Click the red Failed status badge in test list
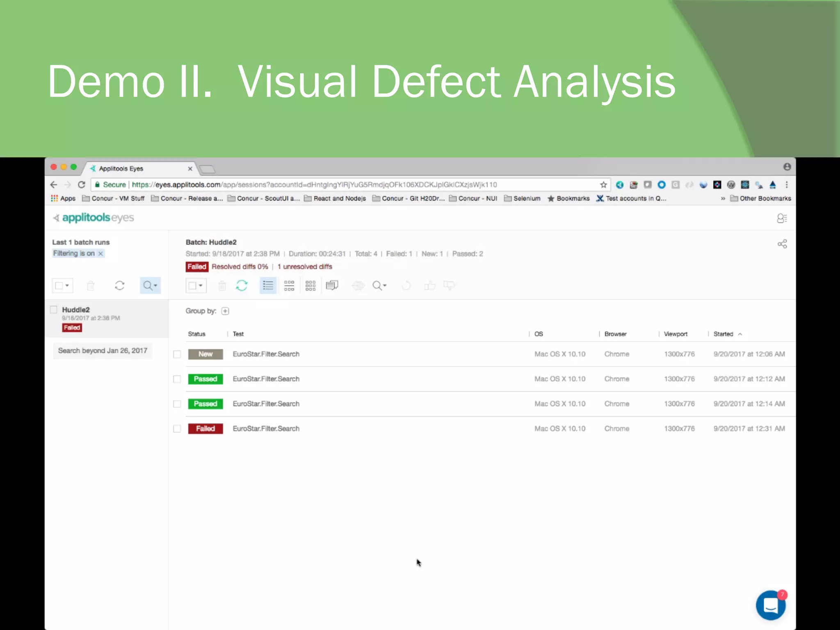Image resolution: width=840 pixels, height=630 pixels. click(205, 429)
